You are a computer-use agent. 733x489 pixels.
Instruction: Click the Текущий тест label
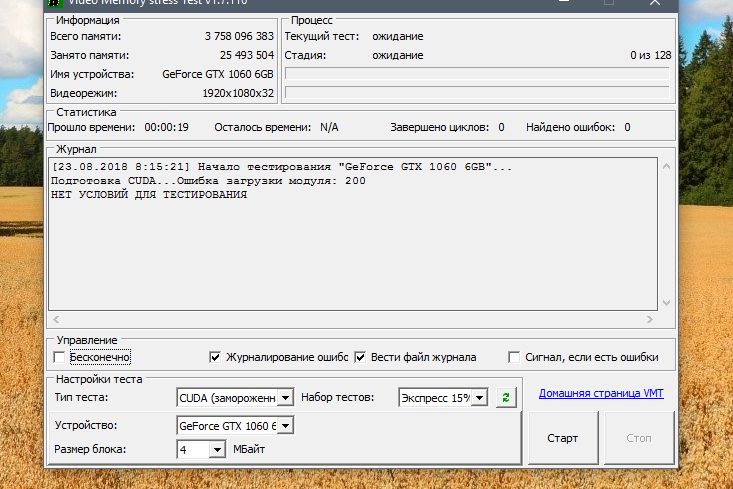click(322, 36)
